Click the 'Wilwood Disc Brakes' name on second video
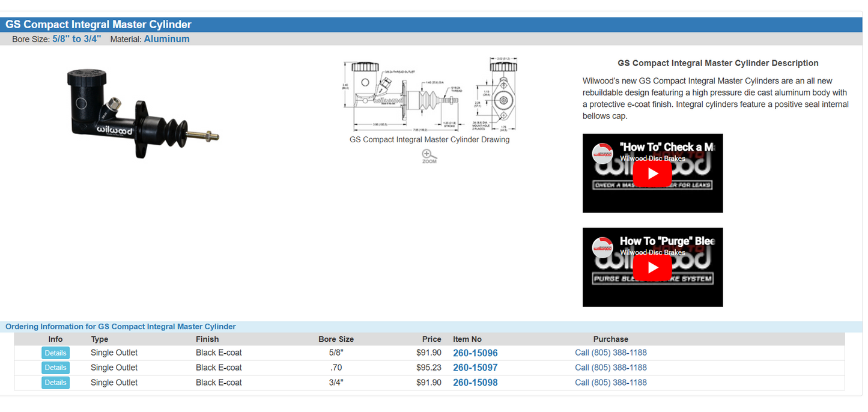Viewport: 868px width, 412px height. pyautogui.click(x=652, y=252)
